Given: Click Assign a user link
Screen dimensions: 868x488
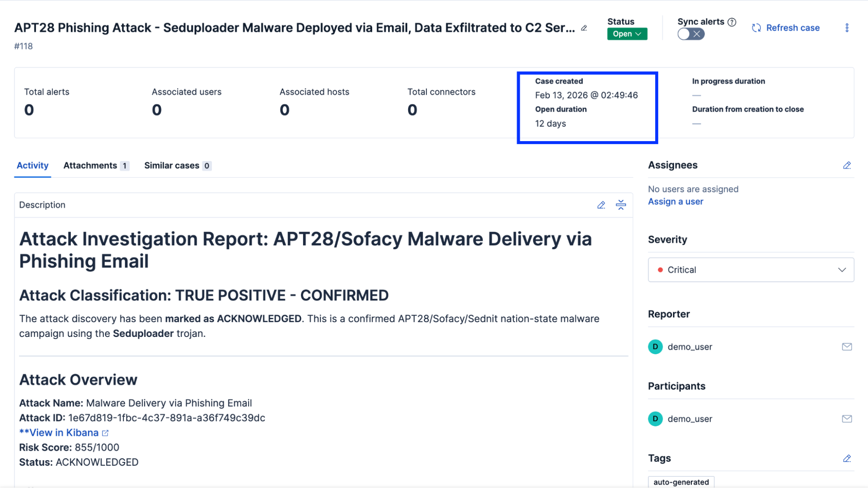Looking at the screenshot, I should click(676, 201).
